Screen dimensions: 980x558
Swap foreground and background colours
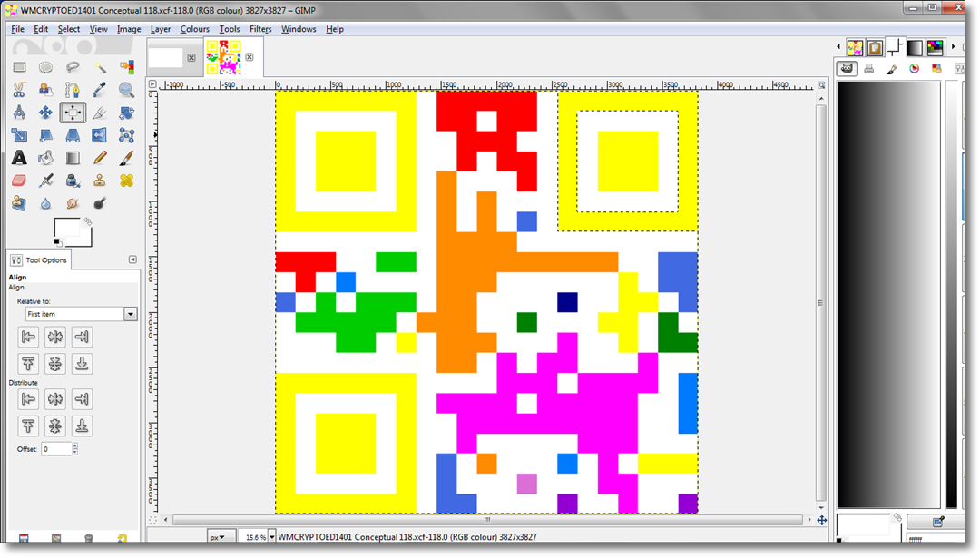pyautogui.click(x=87, y=221)
